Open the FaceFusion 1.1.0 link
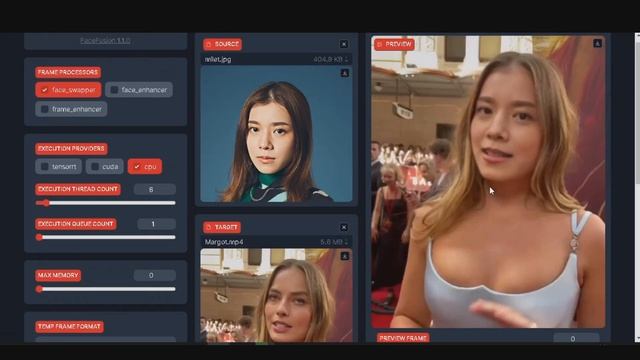Image resolution: width=640 pixels, height=360 pixels. point(105,40)
